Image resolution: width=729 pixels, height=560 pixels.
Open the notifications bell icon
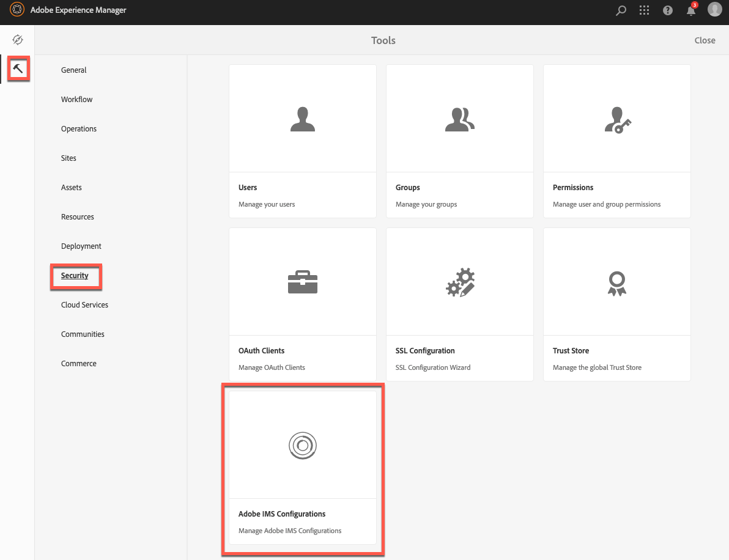(691, 10)
